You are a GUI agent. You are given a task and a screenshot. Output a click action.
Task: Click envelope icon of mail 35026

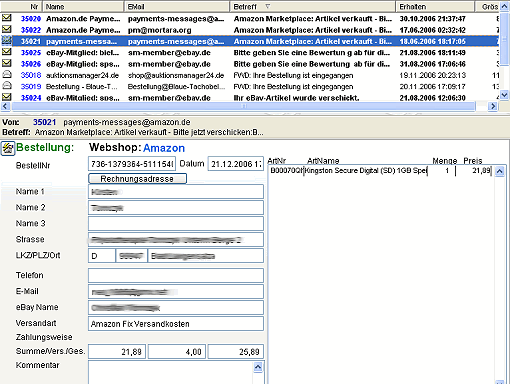click(x=7, y=63)
